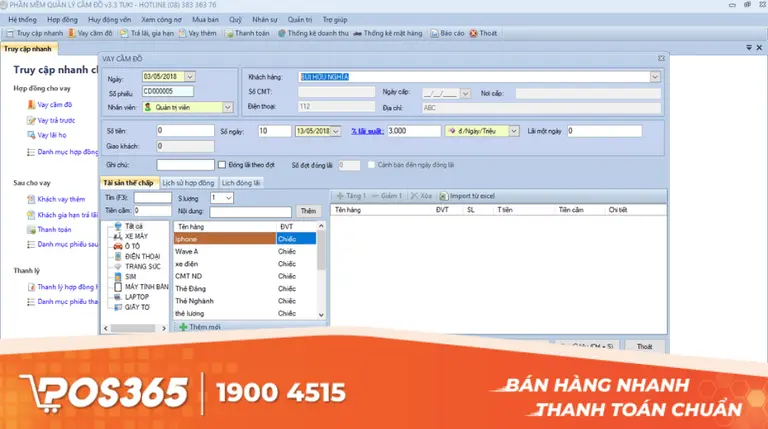768x429 pixels.
Task: Click the Số tiền input field
Action: (185, 131)
